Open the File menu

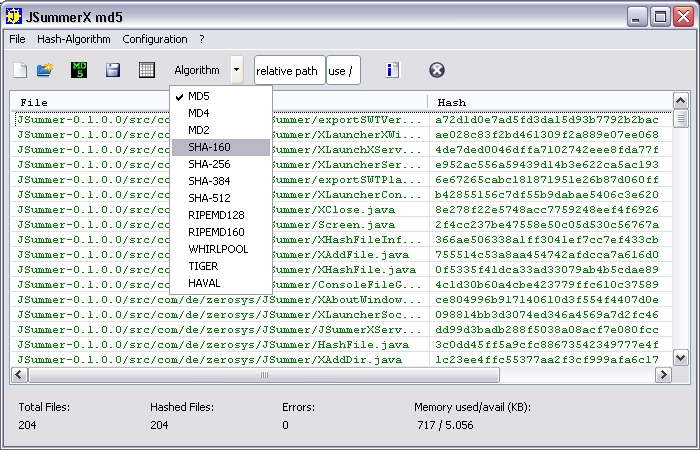point(18,39)
